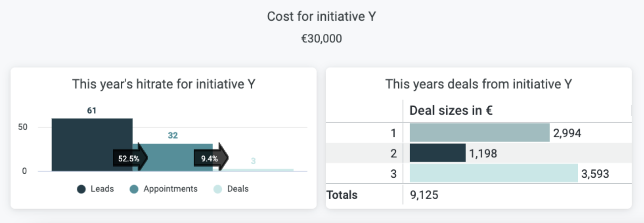Click the grey deal bar worth 2,994
Screen dimensions: 644x223
point(480,133)
